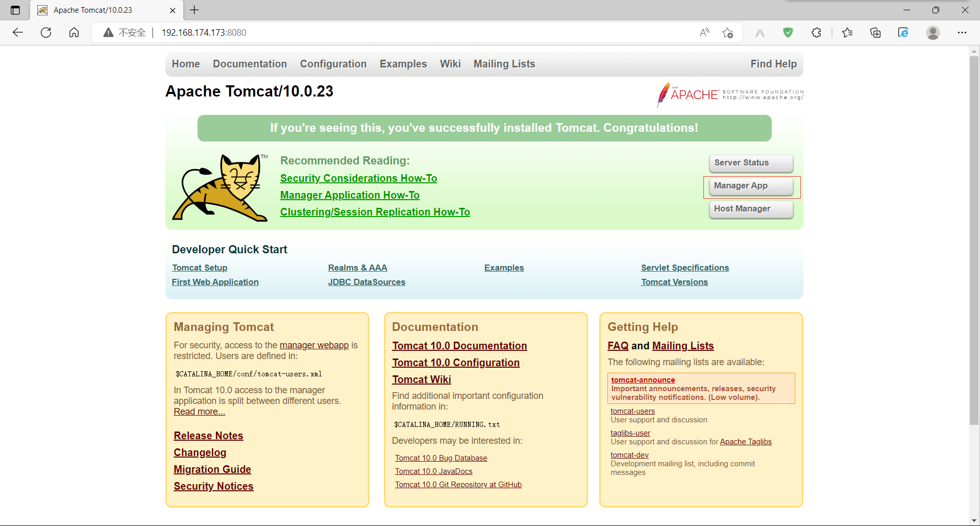This screenshot has height=526, width=980.
Task: Open the Changelog link
Action: [x=200, y=452]
